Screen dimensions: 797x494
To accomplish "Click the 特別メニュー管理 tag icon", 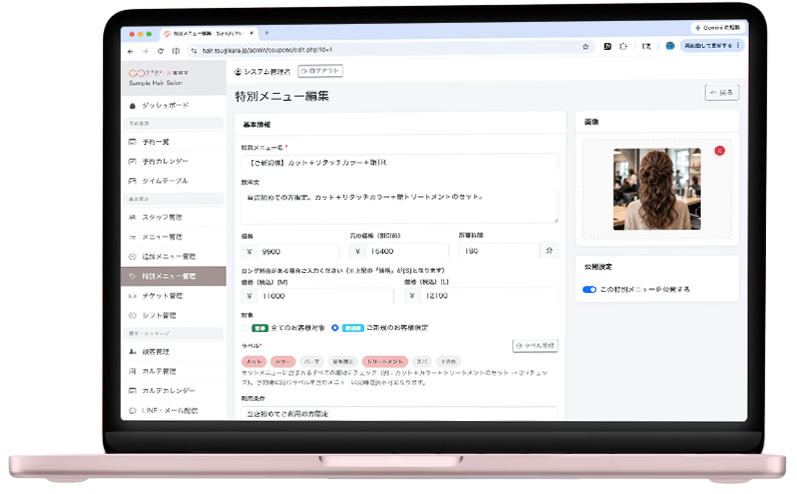I will tap(133, 276).
